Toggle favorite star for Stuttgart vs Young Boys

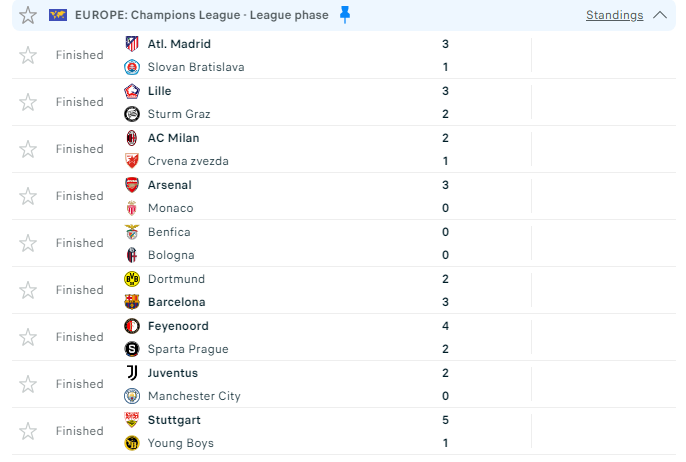pyautogui.click(x=28, y=431)
